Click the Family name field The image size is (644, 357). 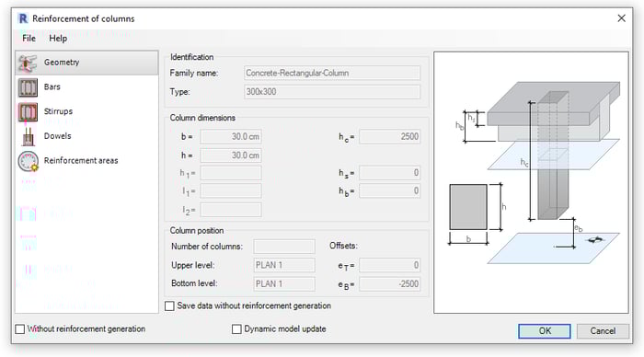click(332, 73)
